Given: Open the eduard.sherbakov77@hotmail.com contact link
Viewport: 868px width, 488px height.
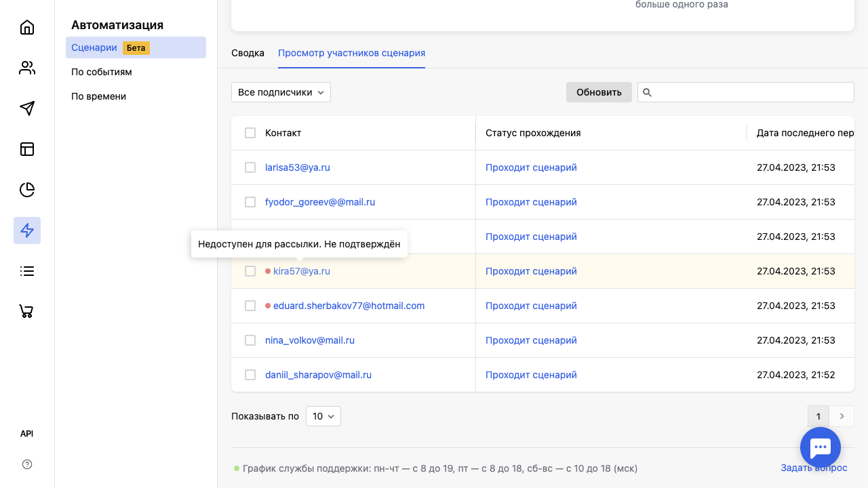Looking at the screenshot, I should (349, 306).
